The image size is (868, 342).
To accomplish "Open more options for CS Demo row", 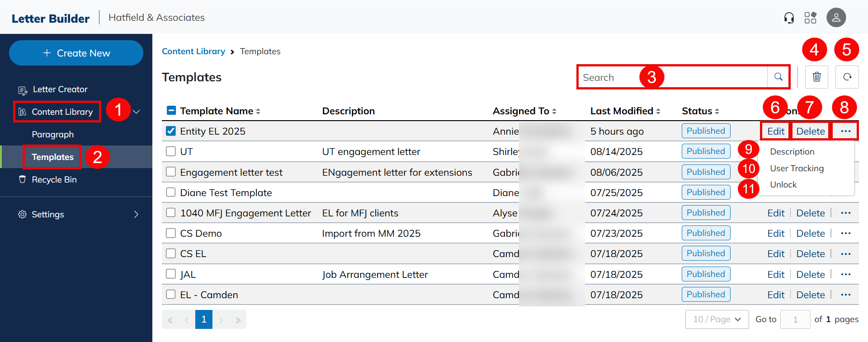I will coord(845,234).
